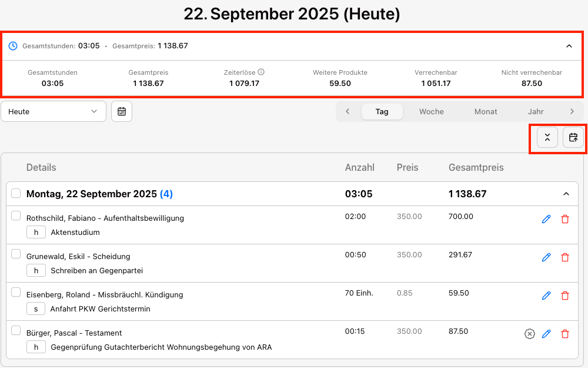The image size is (588, 368).
Task: Select the Jahr view tab
Action: [536, 111]
